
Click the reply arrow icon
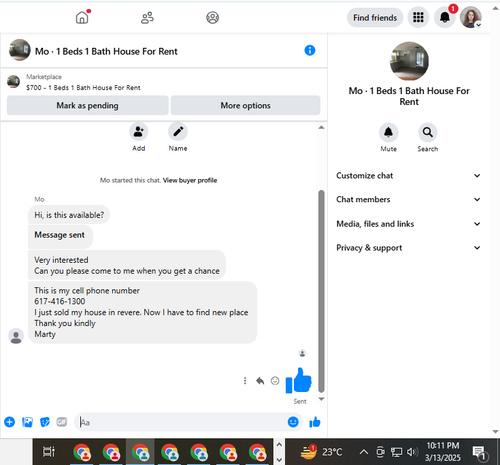tap(260, 381)
